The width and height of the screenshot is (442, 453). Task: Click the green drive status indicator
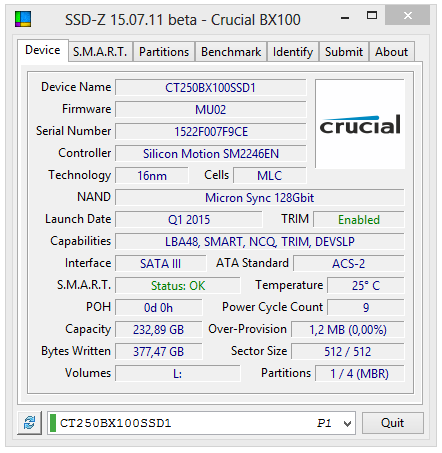coord(53,423)
